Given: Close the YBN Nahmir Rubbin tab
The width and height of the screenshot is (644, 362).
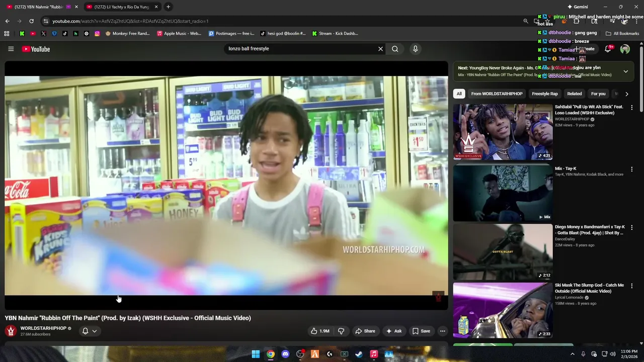Looking at the screenshot, I should (76, 7).
